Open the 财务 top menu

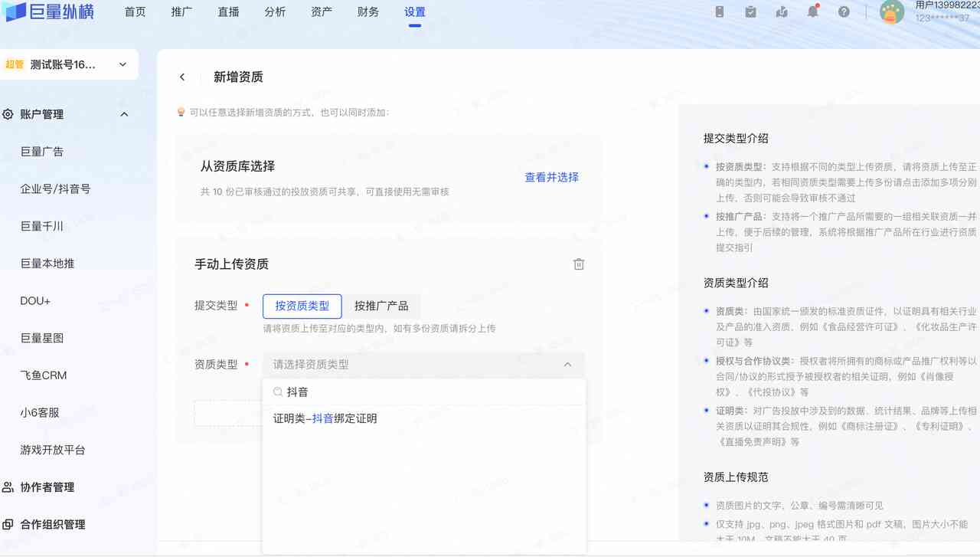pos(367,12)
